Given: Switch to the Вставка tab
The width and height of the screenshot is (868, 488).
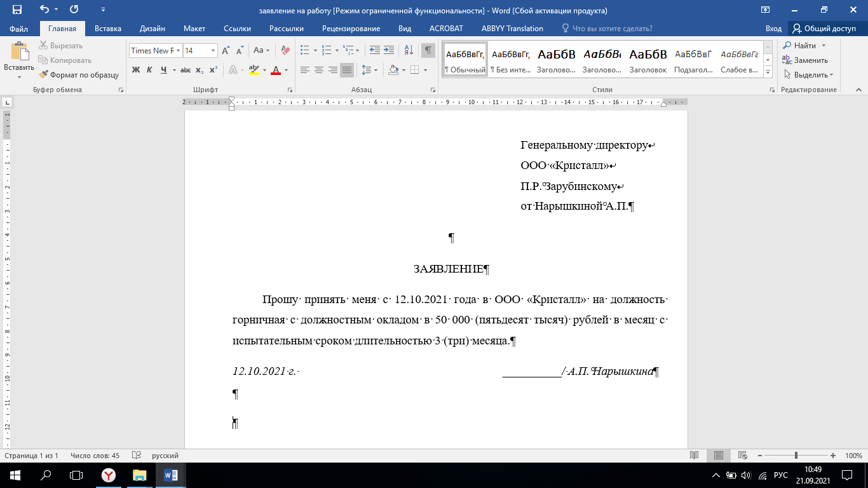Looking at the screenshot, I should coord(108,29).
